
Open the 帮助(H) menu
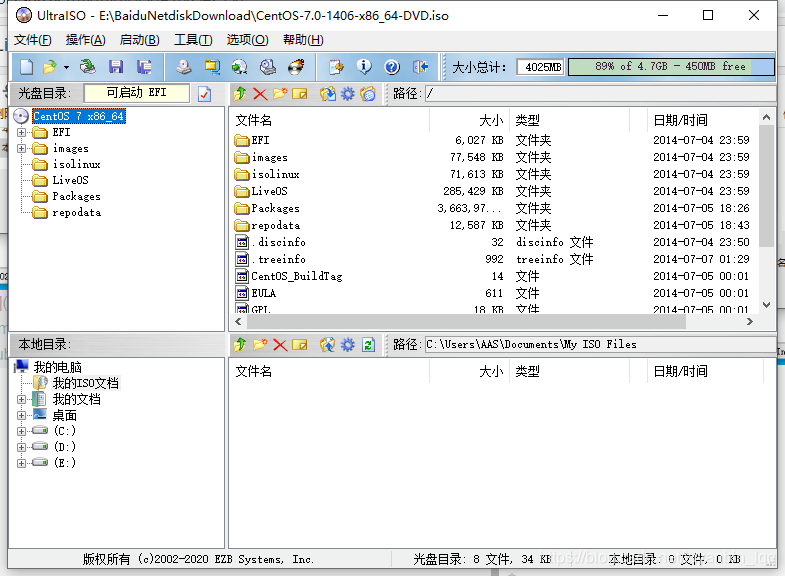(x=303, y=40)
